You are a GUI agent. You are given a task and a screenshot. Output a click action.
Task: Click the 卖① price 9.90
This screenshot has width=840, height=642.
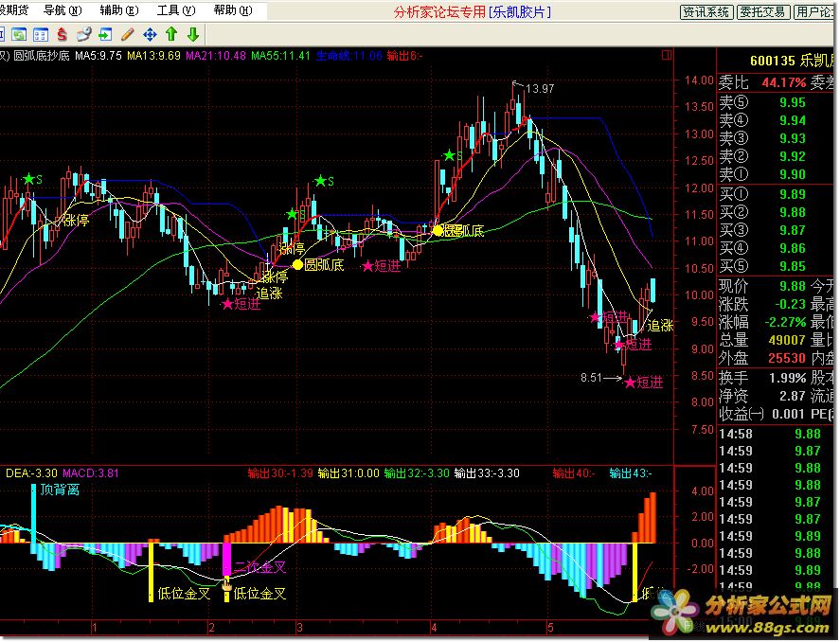(x=793, y=174)
